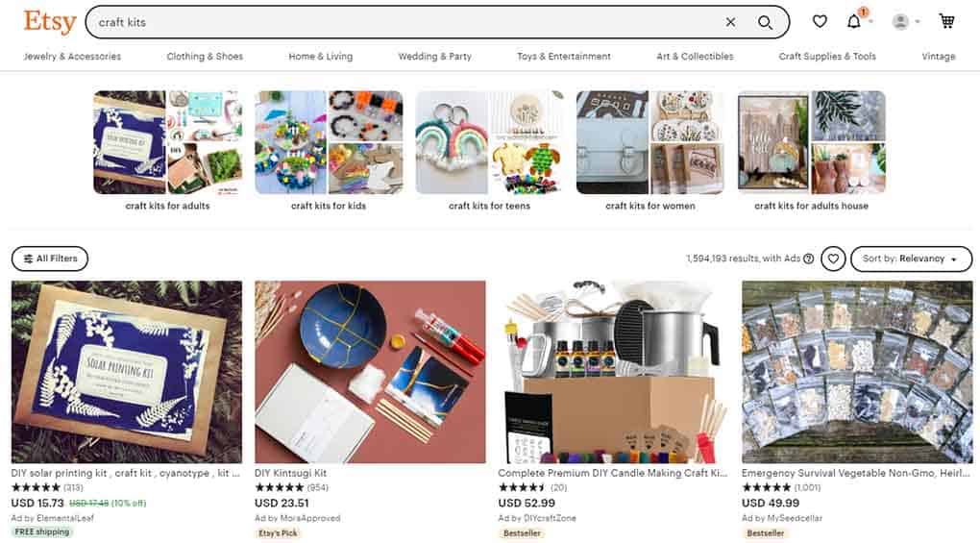Click the magnifying glass search icon
Image resolution: width=980 pixels, height=543 pixels.
click(765, 22)
